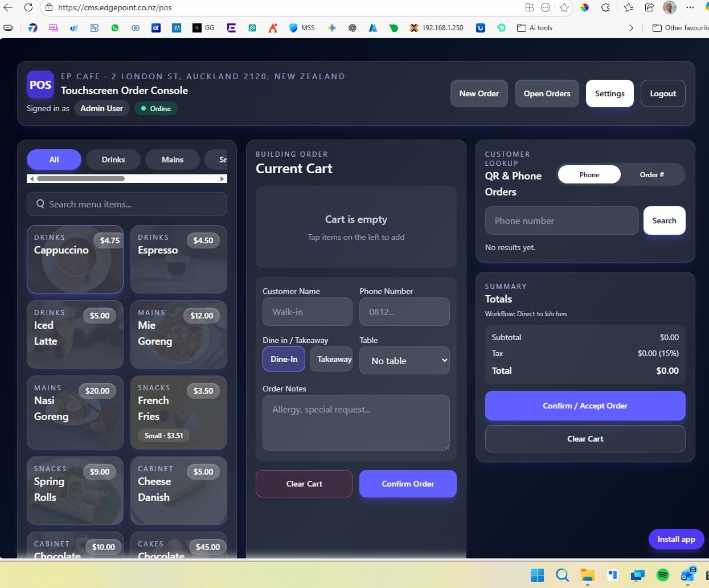Select the Dine-In order type
709x588 pixels.
(x=284, y=359)
